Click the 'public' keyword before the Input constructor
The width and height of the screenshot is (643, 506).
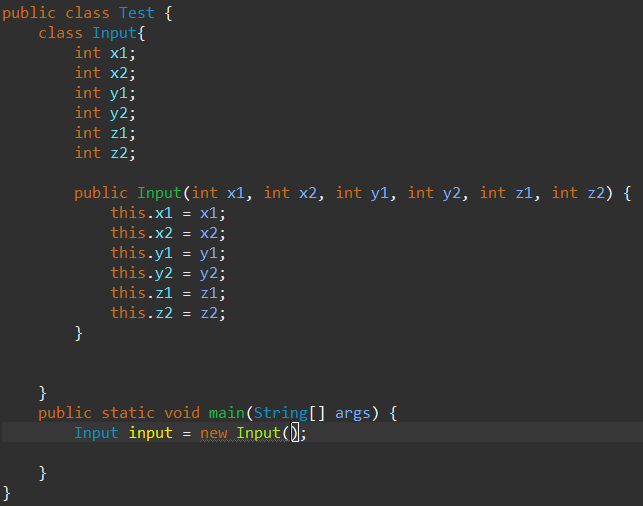tap(101, 194)
